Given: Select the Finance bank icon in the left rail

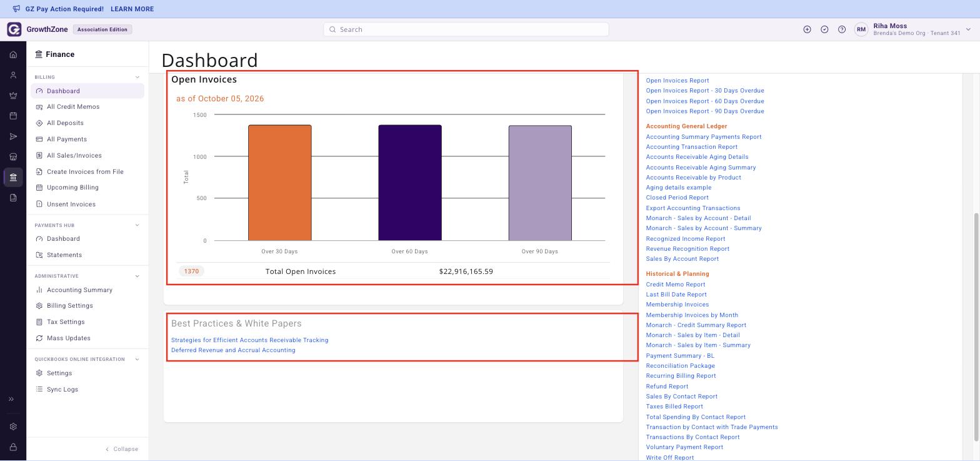Looking at the screenshot, I should pyautogui.click(x=13, y=178).
